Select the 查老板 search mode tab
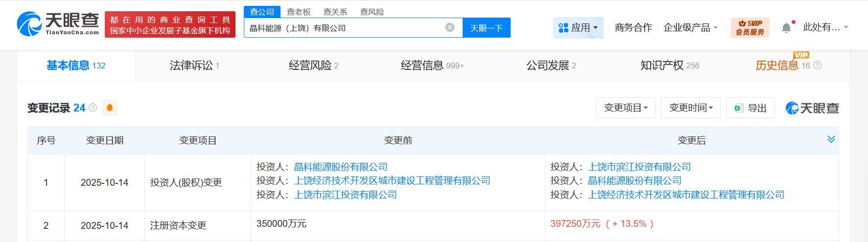 point(299,12)
